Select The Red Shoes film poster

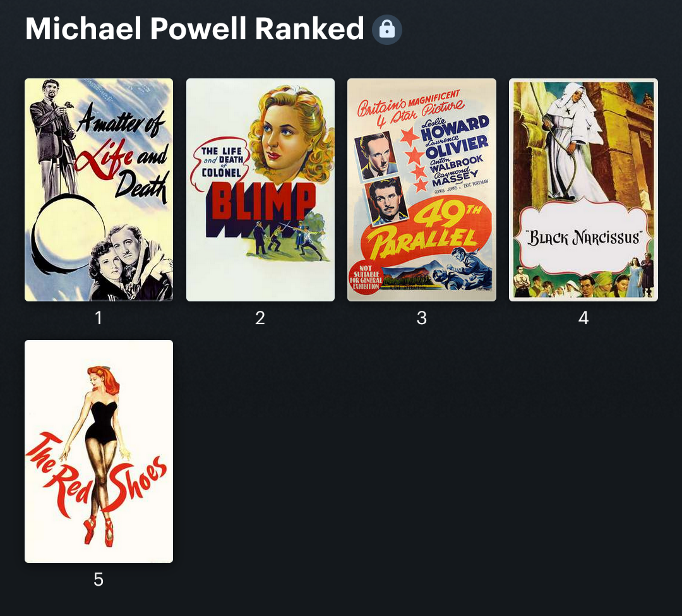(99, 451)
